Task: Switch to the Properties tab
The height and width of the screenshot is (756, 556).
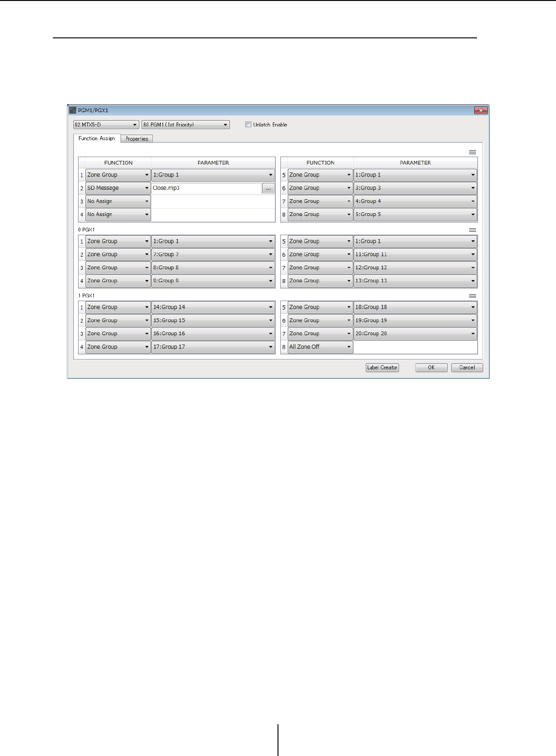Action: coord(137,139)
